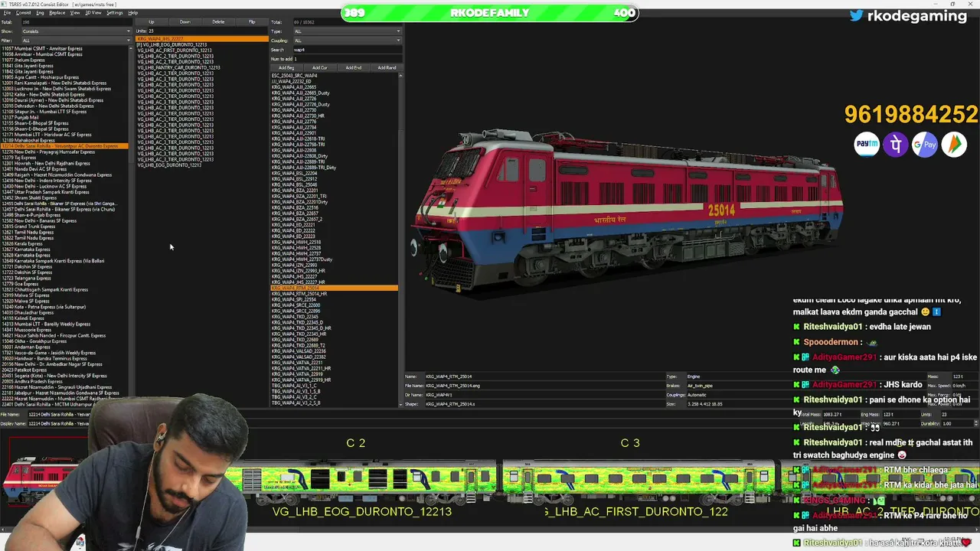This screenshot has width=980, height=551.
Task: Delete the selected consist unit
Action: (x=218, y=22)
